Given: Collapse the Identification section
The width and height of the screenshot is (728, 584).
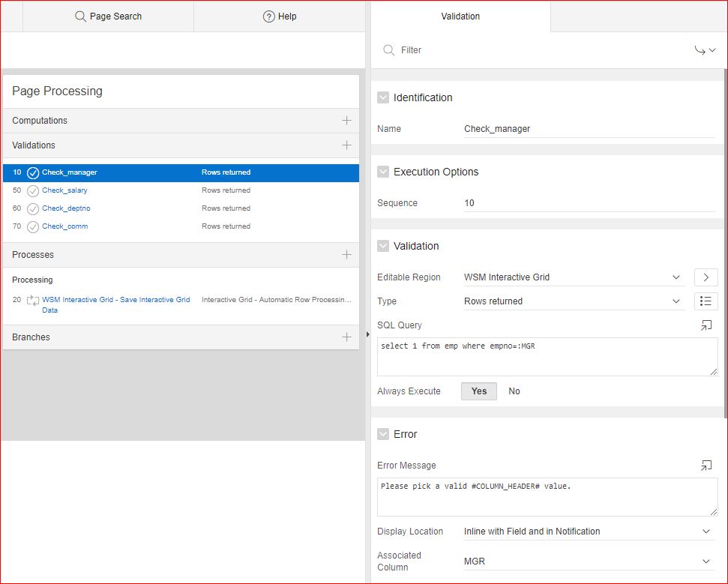Looking at the screenshot, I should pos(383,97).
